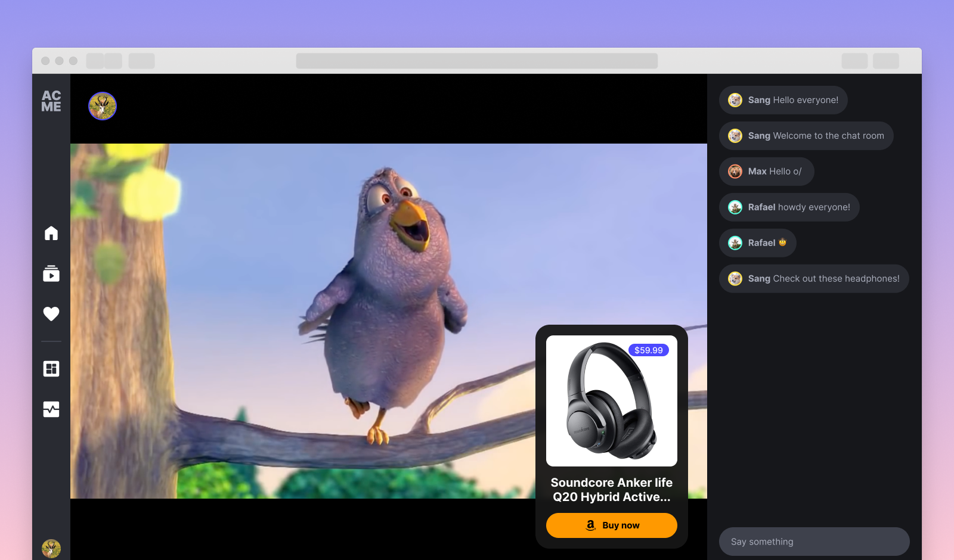The image size is (954, 560).
Task: Open the dashboard layout icon
Action: point(51,369)
